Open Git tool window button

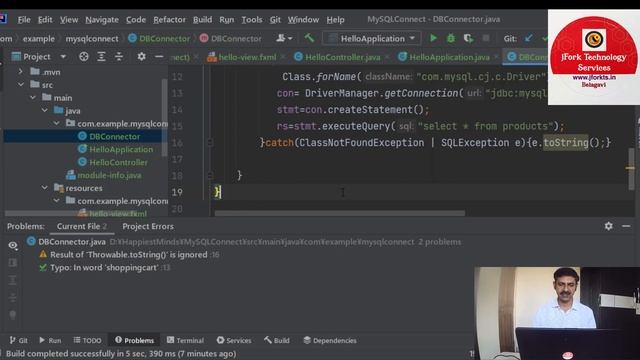point(19,340)
